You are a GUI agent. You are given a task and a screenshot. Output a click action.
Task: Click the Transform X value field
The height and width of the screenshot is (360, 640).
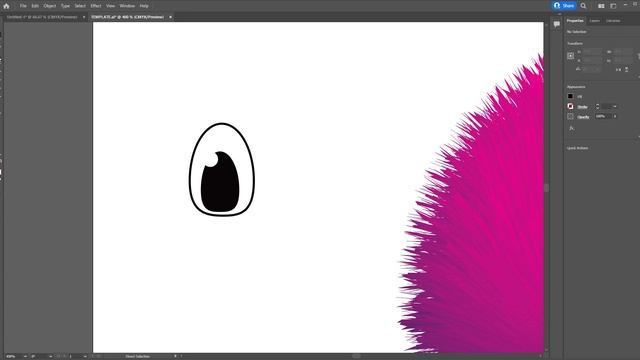[x=592, y=52]
